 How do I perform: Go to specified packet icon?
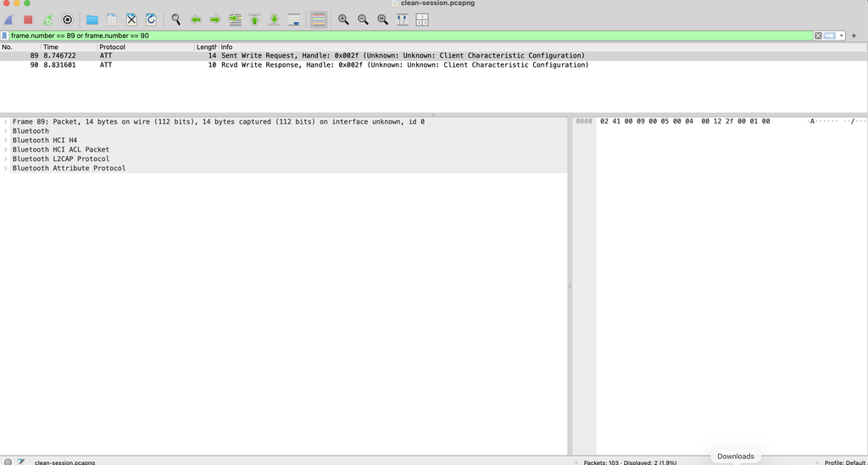pyautogui.click(x=236, y=20)
